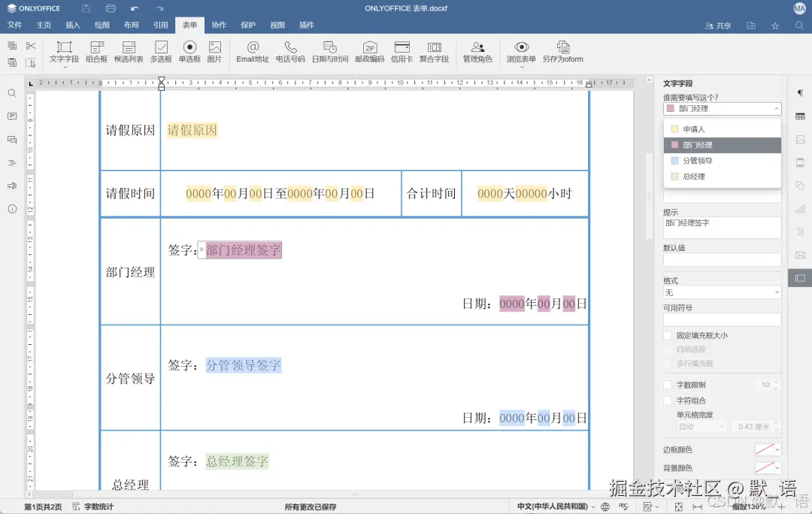This screenshot has width=812, height=514.
Task: Open headings navigation in left sidebar
Action: pyautogui.click(x=12, y=162)
